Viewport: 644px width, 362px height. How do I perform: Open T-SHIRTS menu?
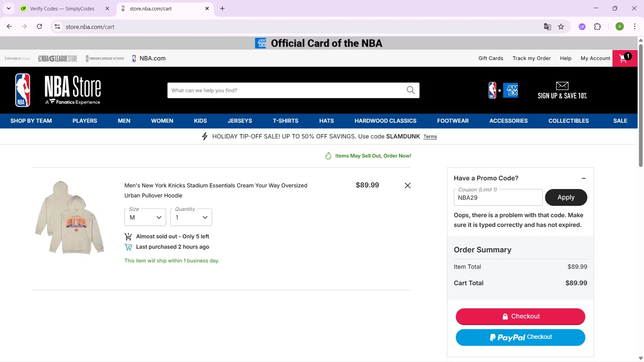pos(286,121)
